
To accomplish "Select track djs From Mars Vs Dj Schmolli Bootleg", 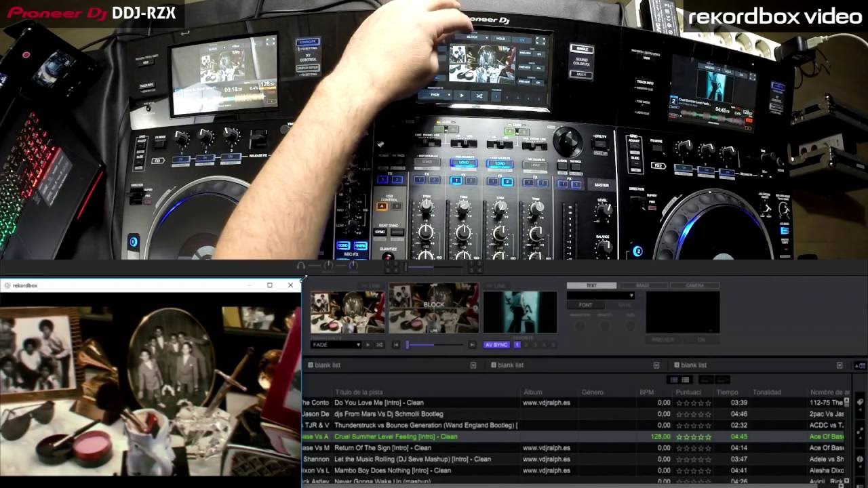I will coord(389,414).
